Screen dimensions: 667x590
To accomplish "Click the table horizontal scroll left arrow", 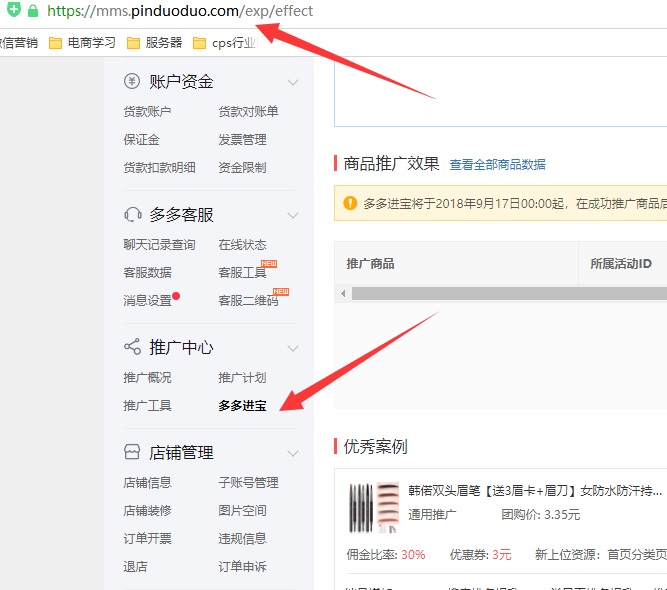I will click(x=343, y=293).
